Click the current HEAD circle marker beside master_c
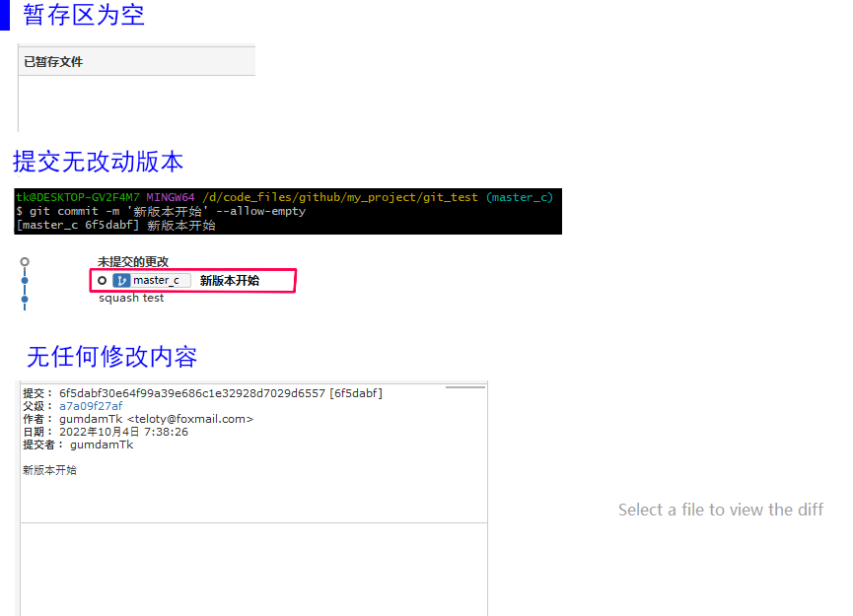This screenshot has height=616, width=853. (x=102, y=281)
